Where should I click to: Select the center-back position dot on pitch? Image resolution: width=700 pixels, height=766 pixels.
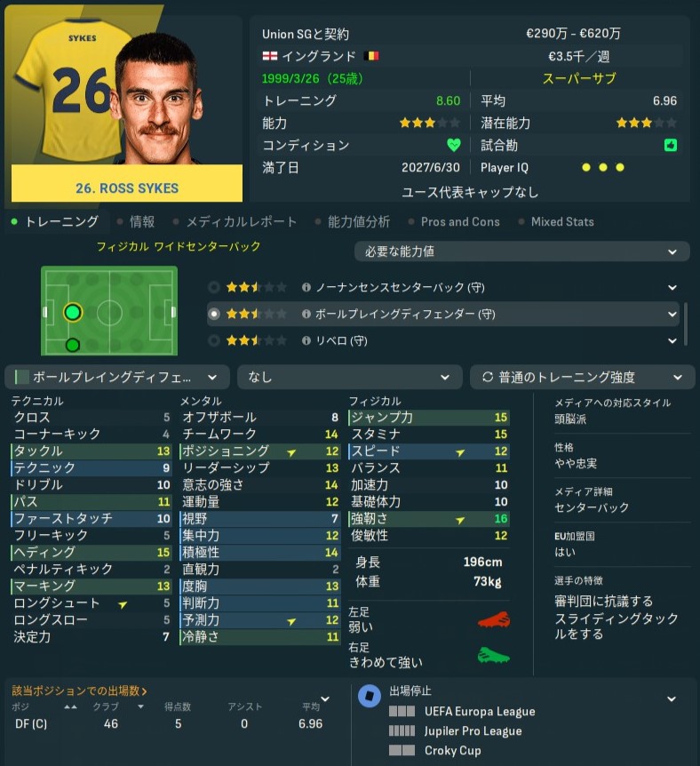(73, 312)
